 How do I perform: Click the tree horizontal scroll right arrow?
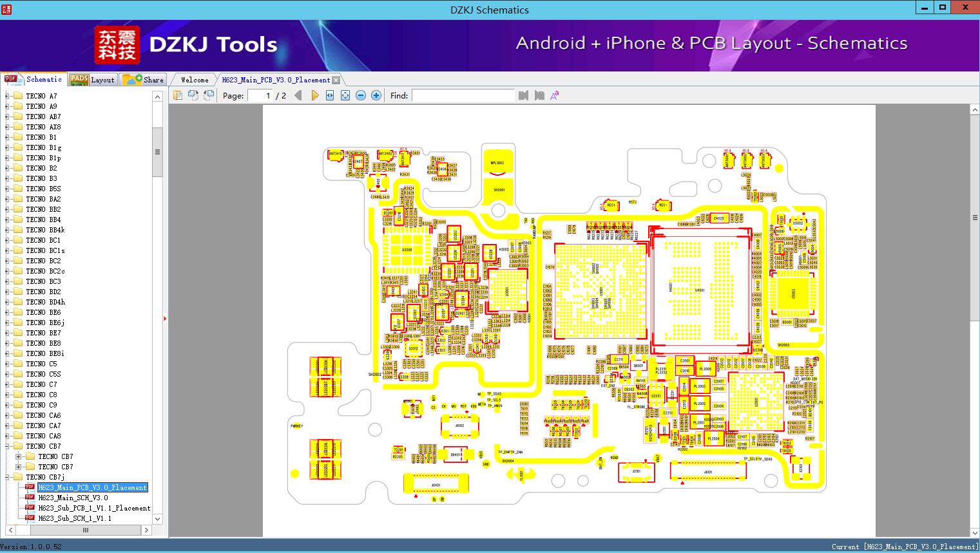(x=146, y=530)
